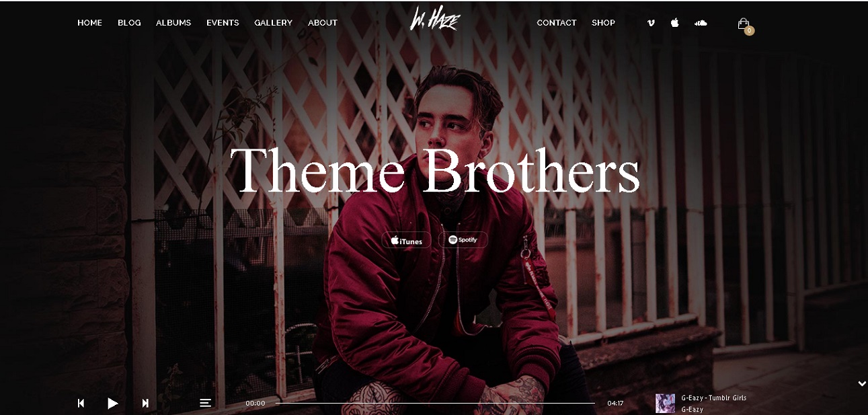Go to the Home menu item
The image size is (868, 415).
[89, 23]
